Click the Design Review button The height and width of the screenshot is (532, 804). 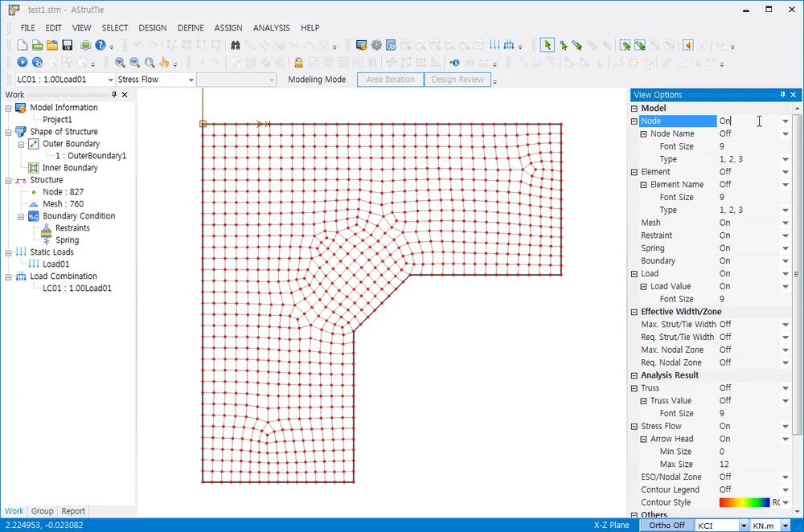pos(457,80)
